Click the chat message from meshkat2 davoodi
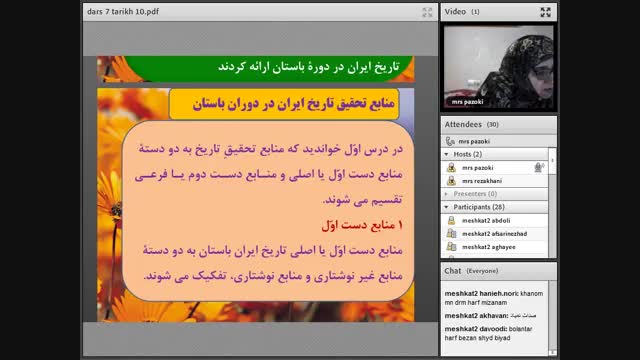Screen dimensions: 640x360 (488, 333)
